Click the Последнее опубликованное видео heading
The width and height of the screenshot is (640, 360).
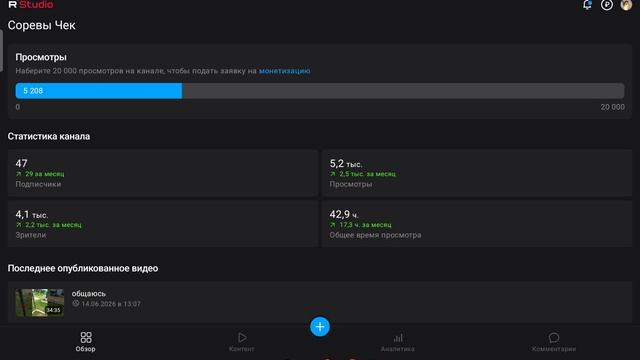point(83,268)
